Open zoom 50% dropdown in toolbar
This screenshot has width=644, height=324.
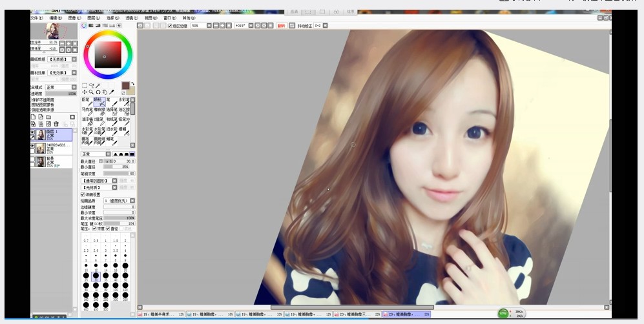(209, 25)
